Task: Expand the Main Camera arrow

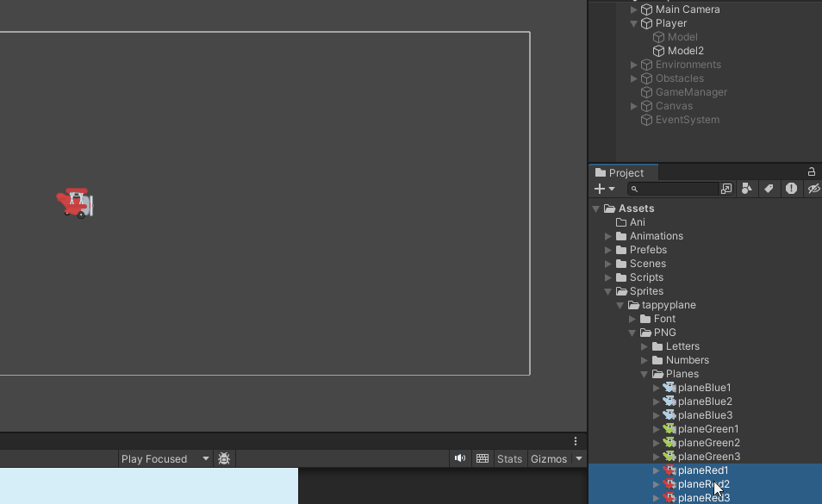Action: (x=634, y=9)
